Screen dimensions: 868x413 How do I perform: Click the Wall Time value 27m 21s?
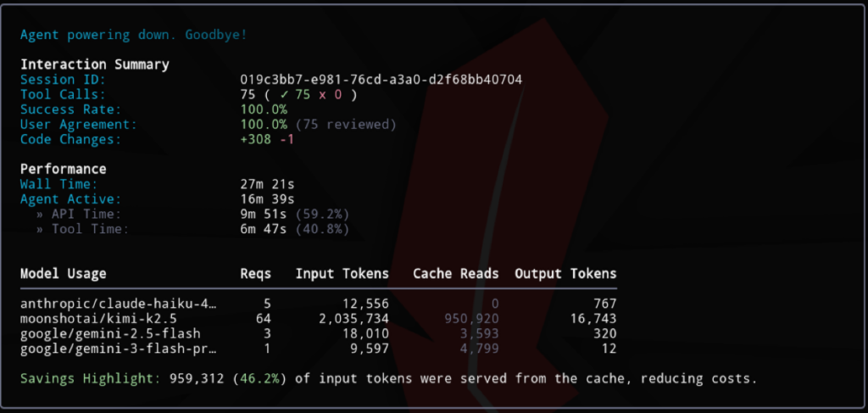pos(267,184)
